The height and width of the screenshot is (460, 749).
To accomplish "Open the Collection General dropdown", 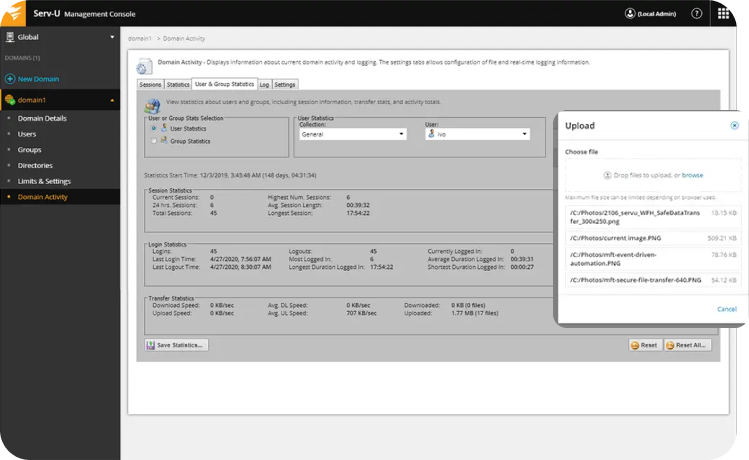I will (x=353, y=134).
